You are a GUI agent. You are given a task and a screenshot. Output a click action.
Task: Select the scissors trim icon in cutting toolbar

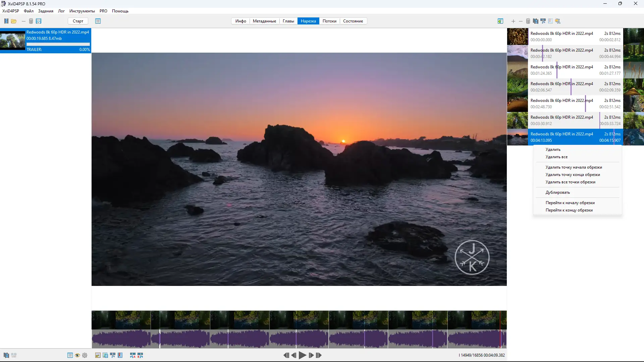543,21
